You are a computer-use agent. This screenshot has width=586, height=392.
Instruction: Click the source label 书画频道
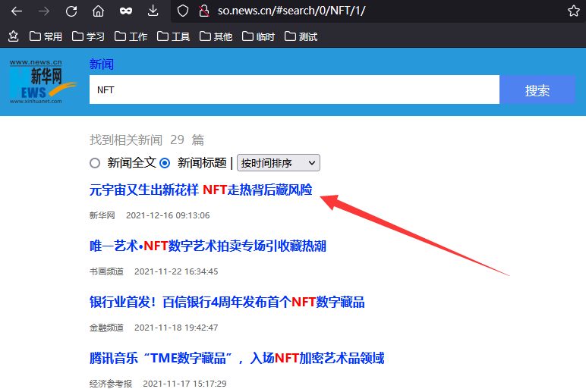(106, 271)
